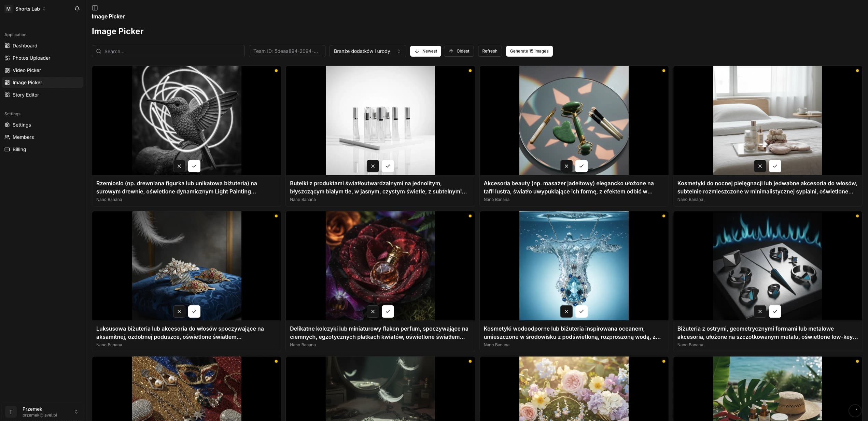This screenshot has height=421, width=868.
Task: Click the Dashboard grid icon
Action: pyautogui.click(x=7, y=46)
